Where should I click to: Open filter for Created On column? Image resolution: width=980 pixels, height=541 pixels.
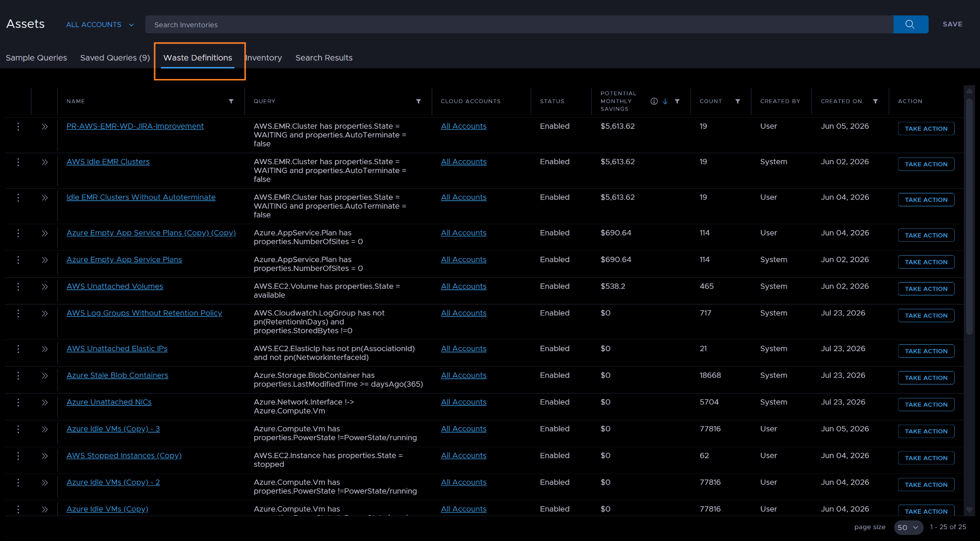875,101
